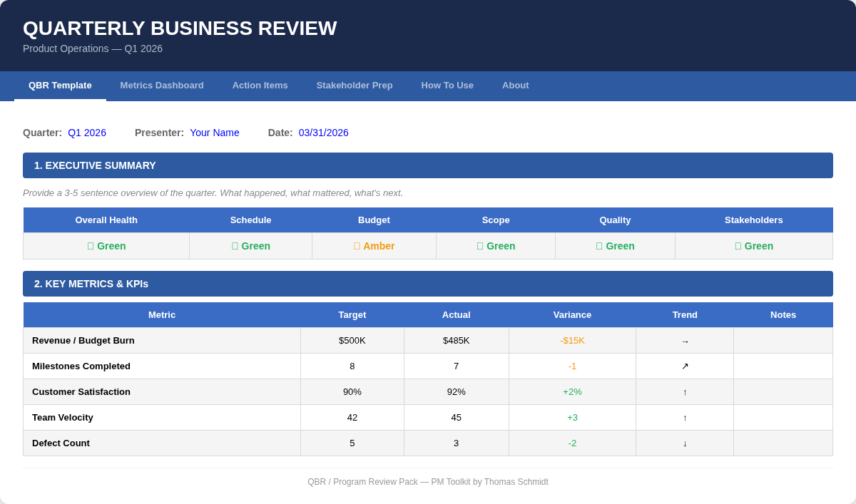The image size is (856, 504).
Task: Select the right-arrow trend for Revenue / Budget Burn
Action: click(x=684, y=340)
